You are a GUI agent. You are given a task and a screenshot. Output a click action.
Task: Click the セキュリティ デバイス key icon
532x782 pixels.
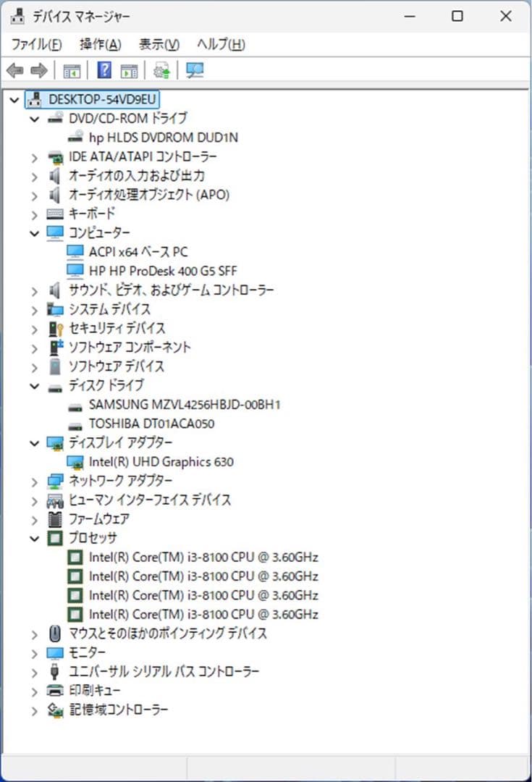pyautogui.click(x=55, y=328)
